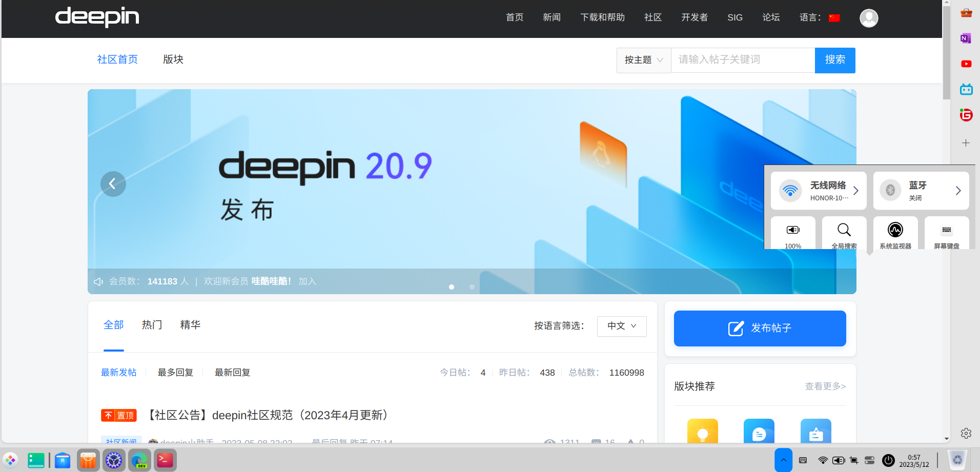Click the blue 搜索 button

(835, 60)
